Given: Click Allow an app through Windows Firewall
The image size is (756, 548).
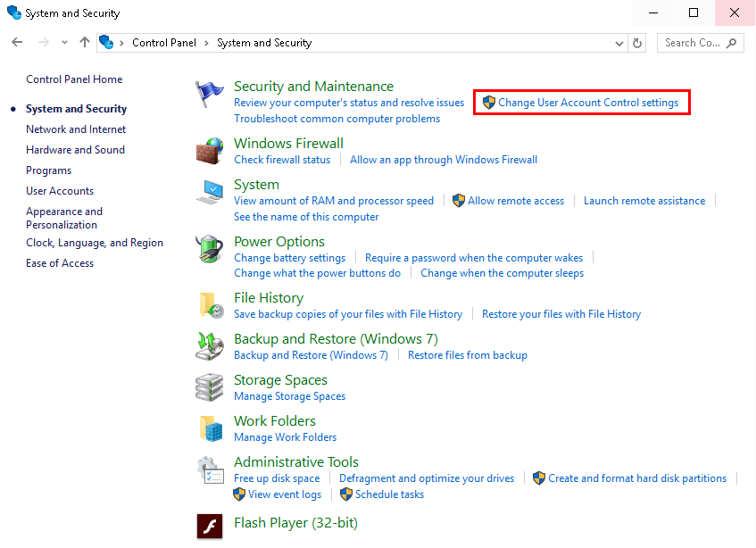Looking at the screenshot, I should click(444, 160).
